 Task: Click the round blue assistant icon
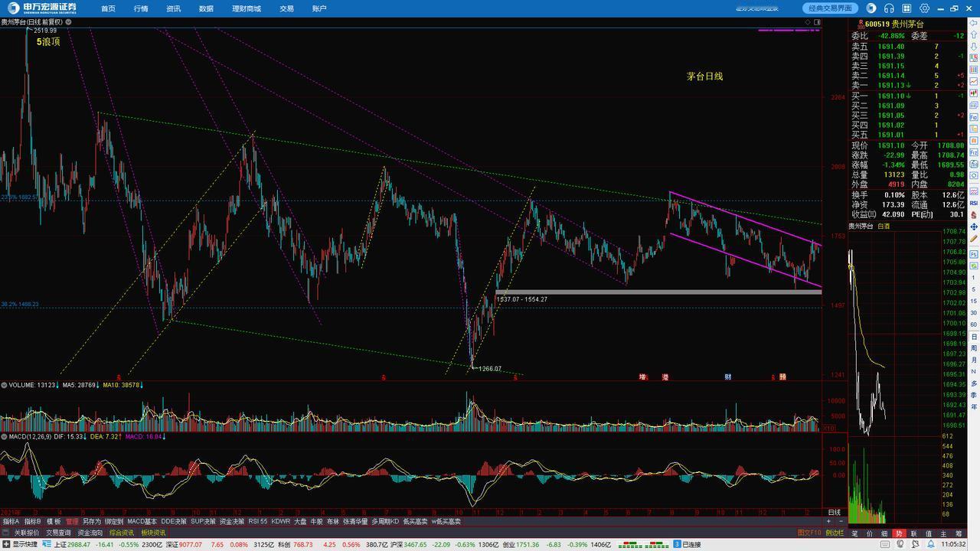tap(871, 8)
